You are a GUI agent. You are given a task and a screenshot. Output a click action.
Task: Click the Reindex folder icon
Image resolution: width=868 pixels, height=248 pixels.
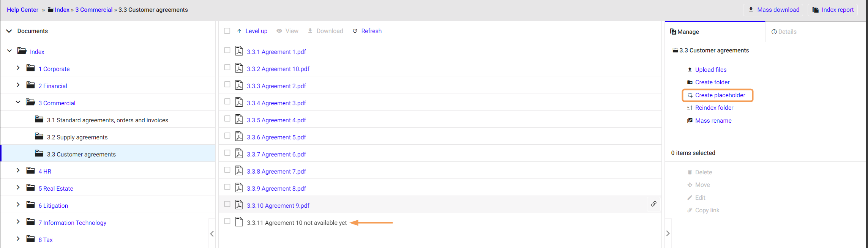point(690,108)
